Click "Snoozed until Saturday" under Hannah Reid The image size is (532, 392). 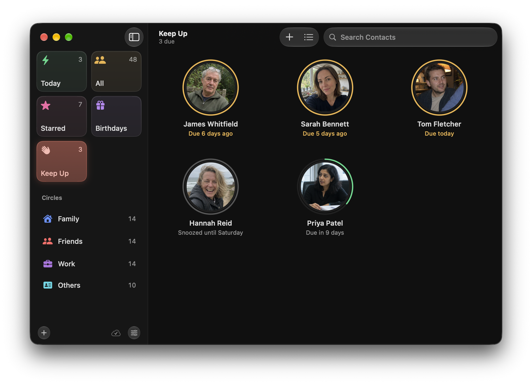[x=211, y=233]
